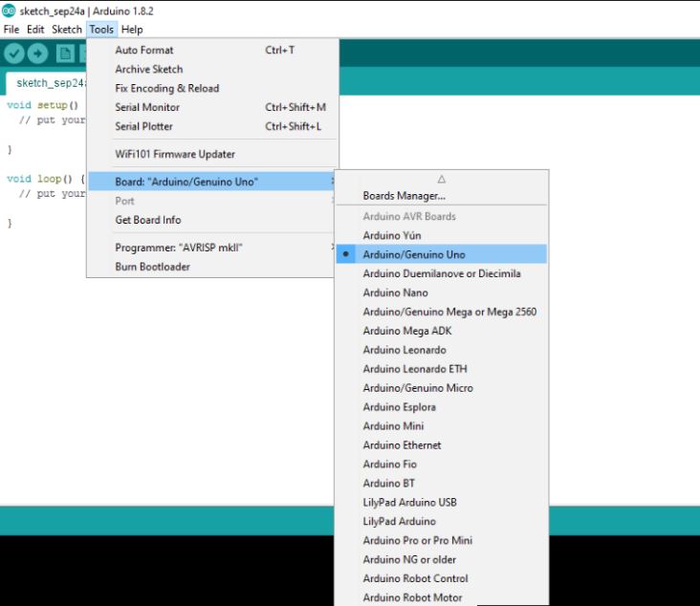This screenshot has width=700, height=606.
Task: Open the File menu
Action: (x=11, y=30)
